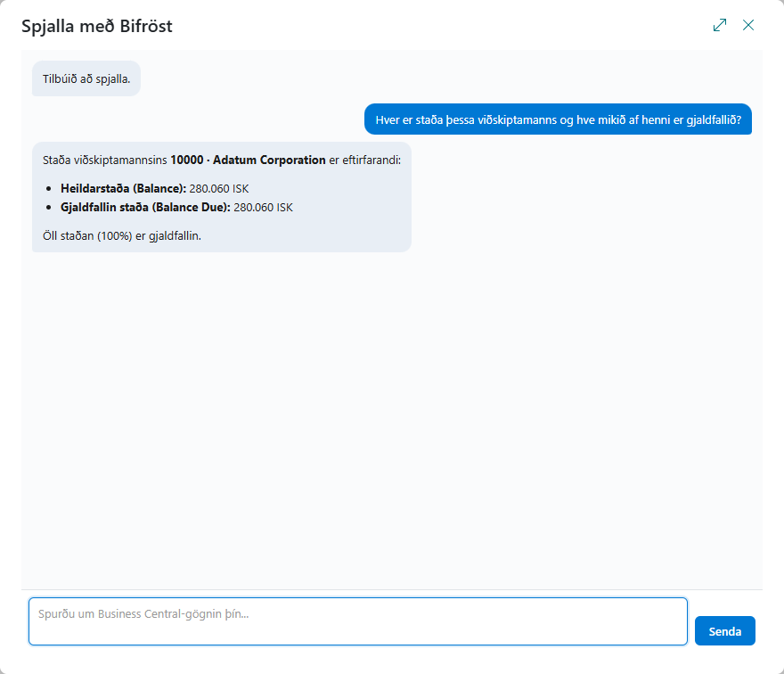Expand the Bifröst chat window to full size
The height and width of the screenshot is (674, 784).
point(720,25)
